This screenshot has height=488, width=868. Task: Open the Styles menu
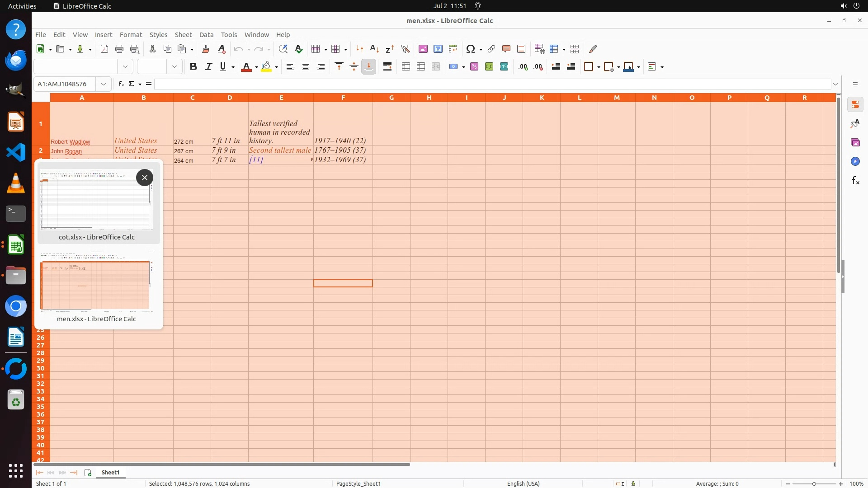coord(158,35)
